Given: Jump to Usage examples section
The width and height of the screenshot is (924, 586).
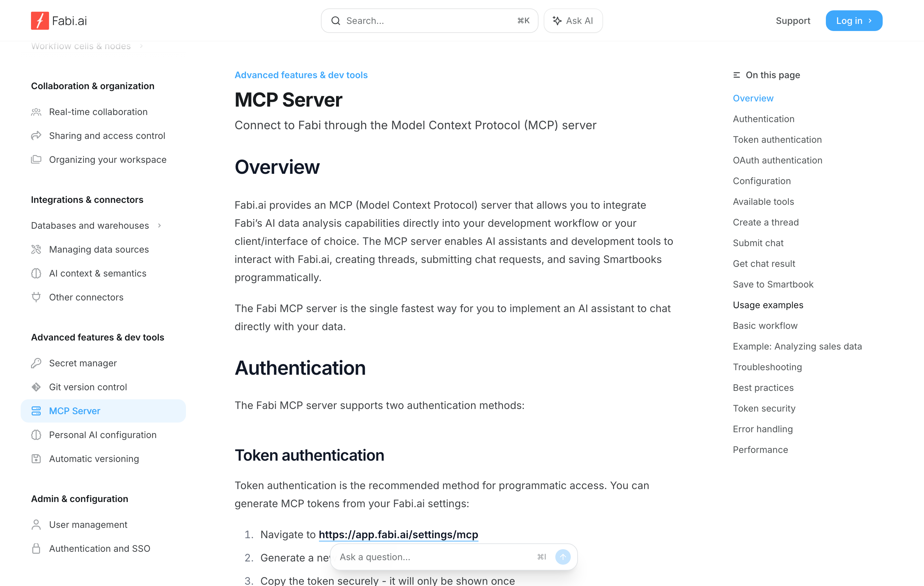Looking at the screenshot, I should (768, 305).
